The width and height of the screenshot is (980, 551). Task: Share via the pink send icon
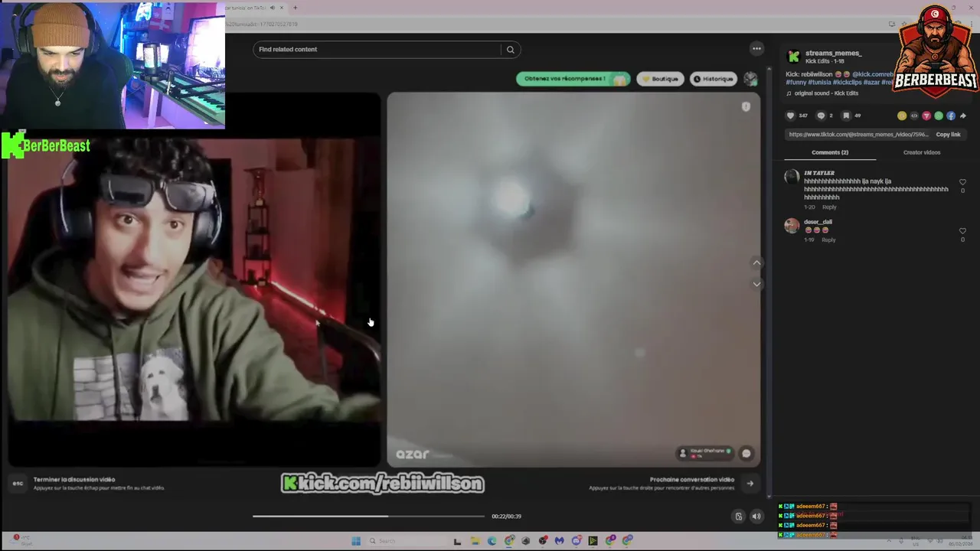point(926,116)
